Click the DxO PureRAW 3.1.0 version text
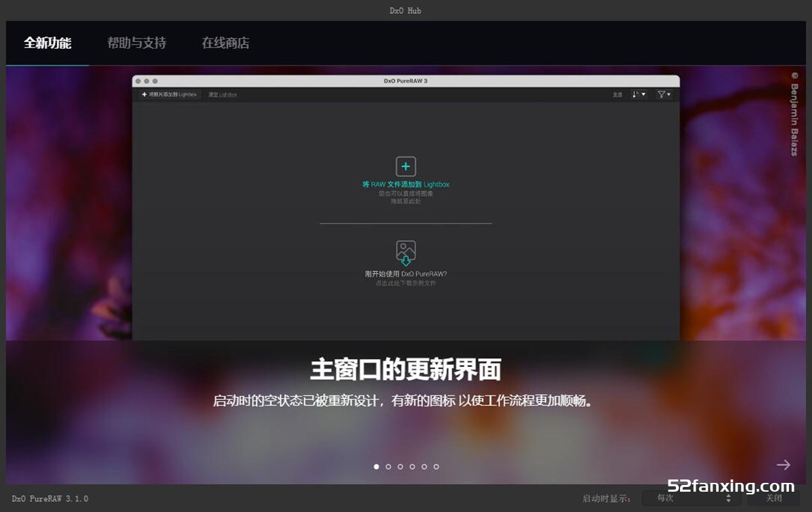 pyautogui.click(x=50, y=498)
